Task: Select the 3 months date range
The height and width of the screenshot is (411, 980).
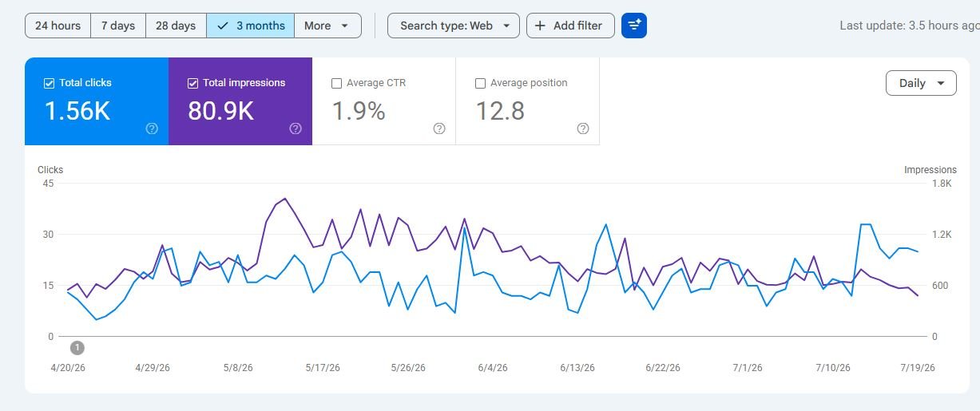Action: (250, 26)
